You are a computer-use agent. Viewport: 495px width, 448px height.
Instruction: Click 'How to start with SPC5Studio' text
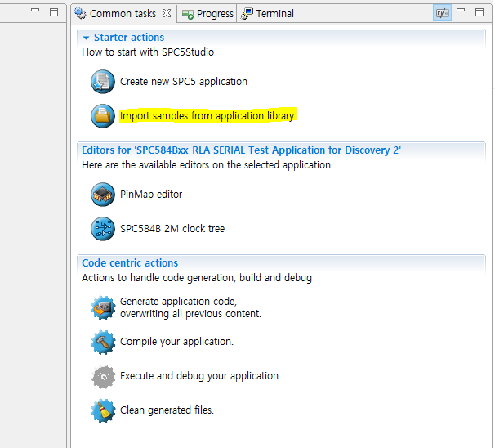148,52
